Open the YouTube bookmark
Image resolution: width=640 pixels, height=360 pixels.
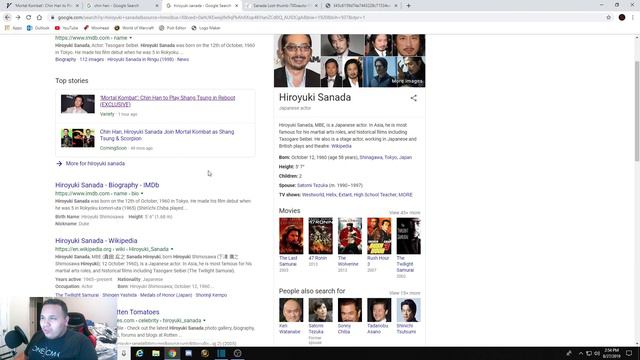point(66,28)
